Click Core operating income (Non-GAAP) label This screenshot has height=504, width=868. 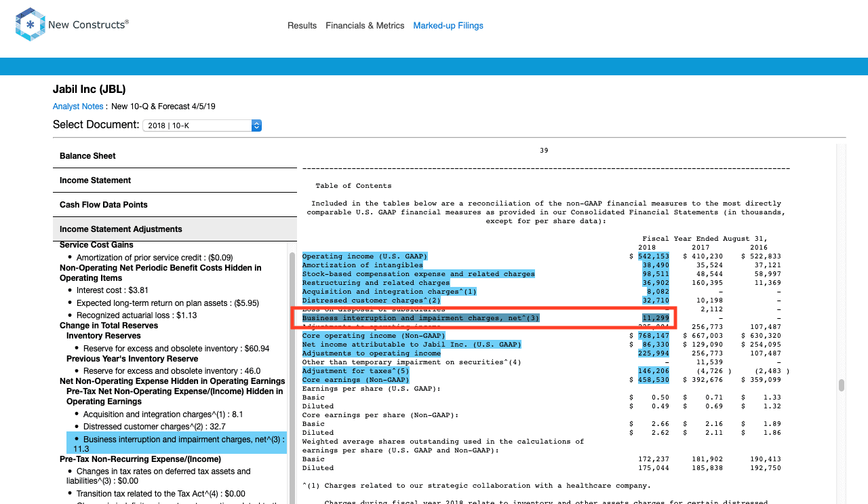click(x=374, y=336)
